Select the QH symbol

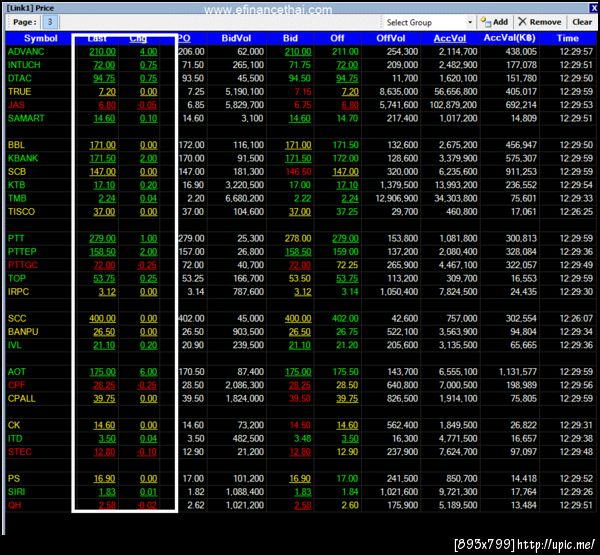click(x=15, y=505)
